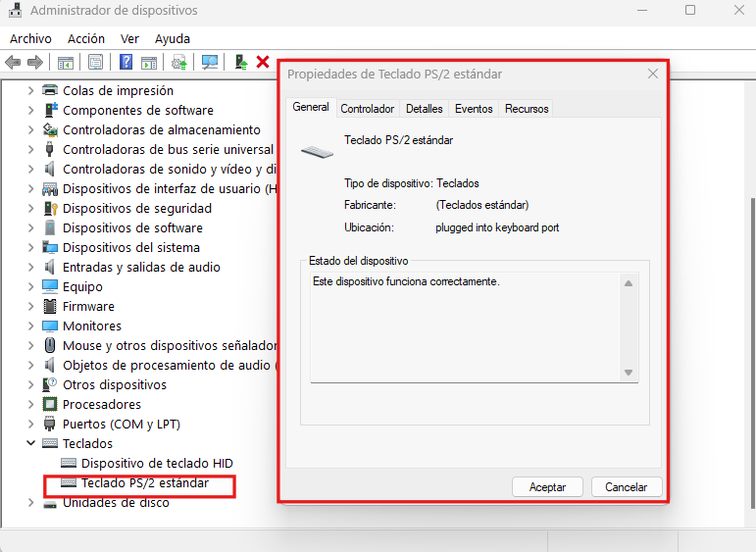
Task: Switch to the Eventos tab
Action: [x=474, y=109]
